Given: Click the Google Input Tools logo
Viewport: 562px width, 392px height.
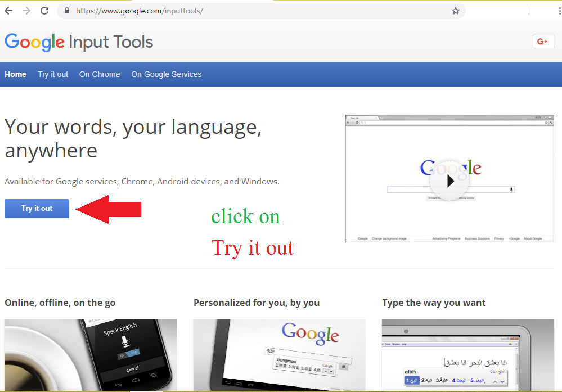Looking at the screenshot, I should point(79,42).
